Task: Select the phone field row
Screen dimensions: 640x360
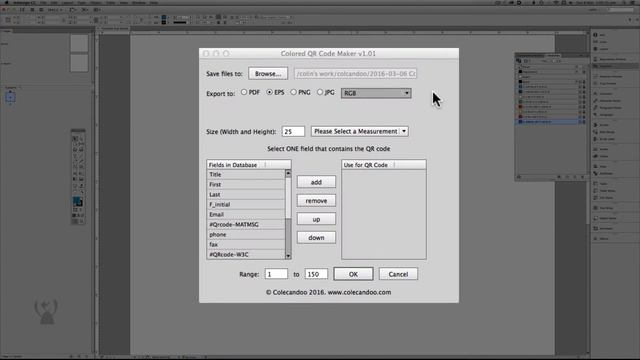Action: click(246, 235)
